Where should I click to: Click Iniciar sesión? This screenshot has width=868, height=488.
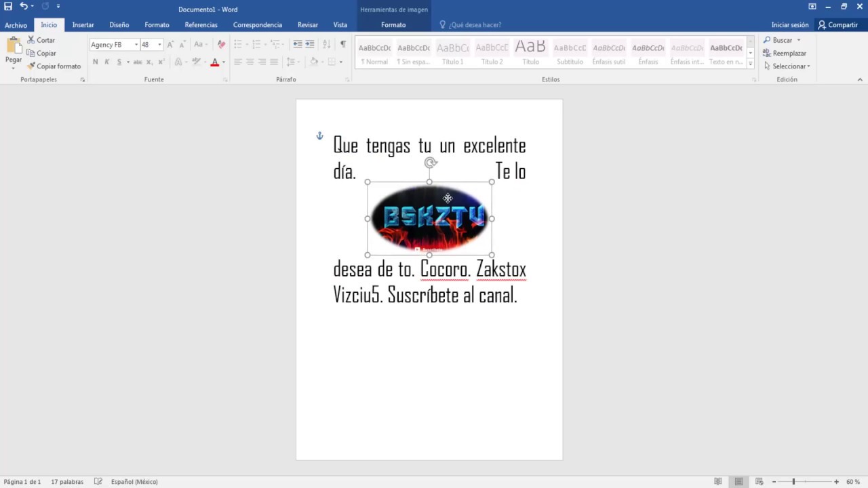(x=790, y=25)
